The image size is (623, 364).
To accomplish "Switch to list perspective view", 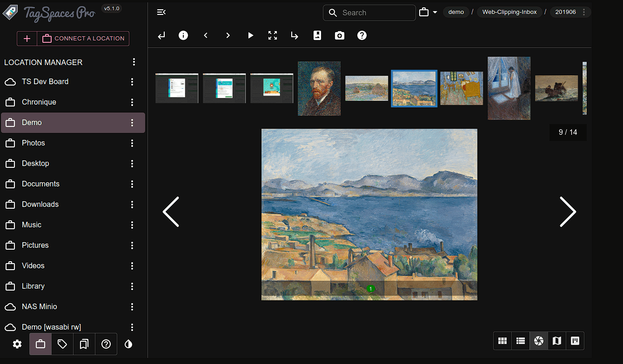I will 521,341.
